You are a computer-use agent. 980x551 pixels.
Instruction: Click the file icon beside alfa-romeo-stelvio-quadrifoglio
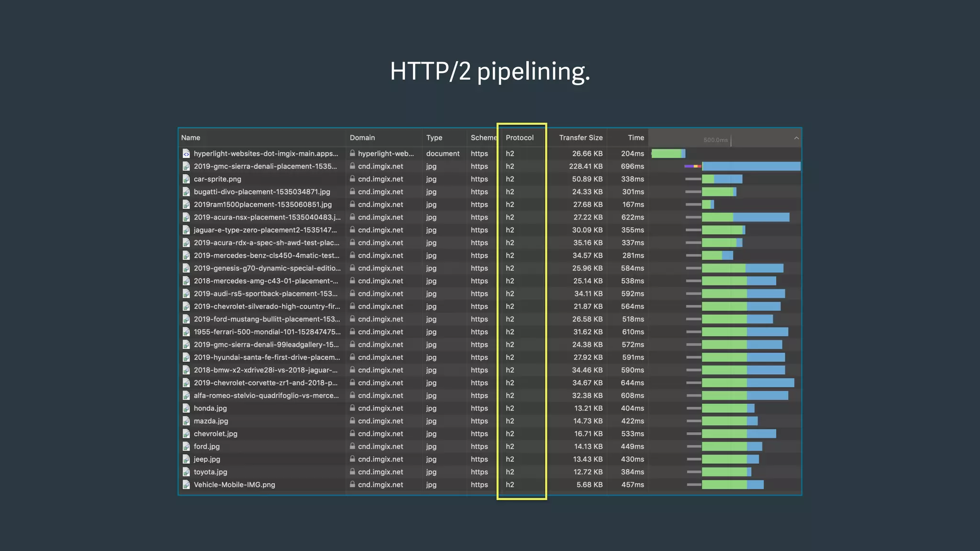tap(186, 396)
